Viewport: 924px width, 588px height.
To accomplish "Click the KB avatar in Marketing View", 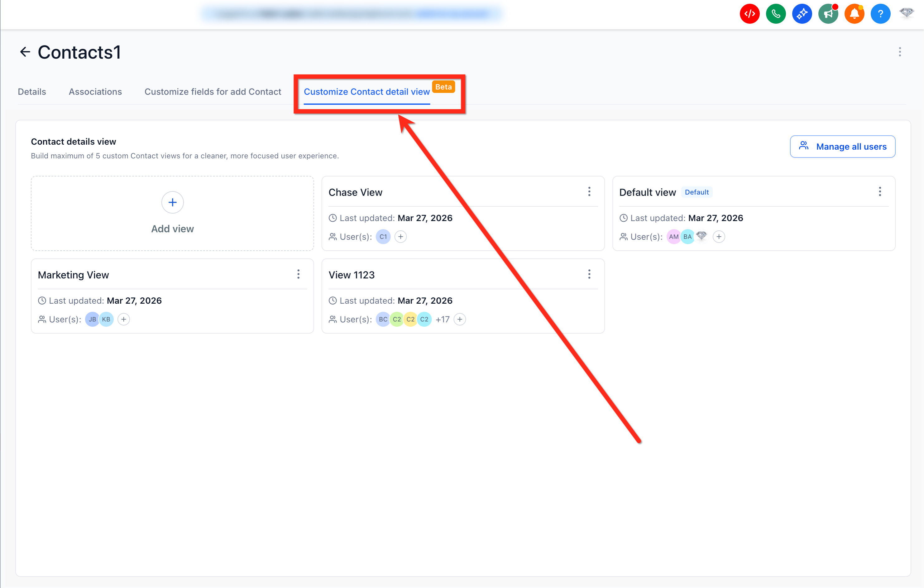I will point(106,319).
